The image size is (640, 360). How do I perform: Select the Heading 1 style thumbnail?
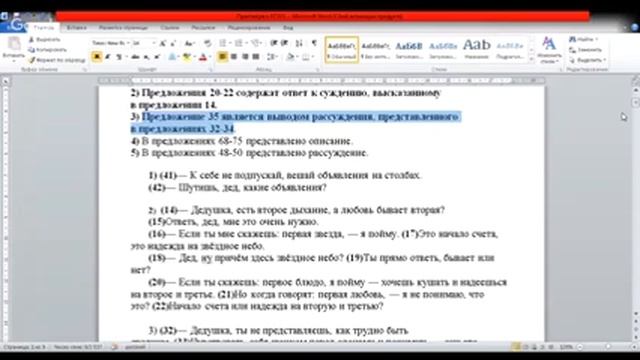[409, 50]
